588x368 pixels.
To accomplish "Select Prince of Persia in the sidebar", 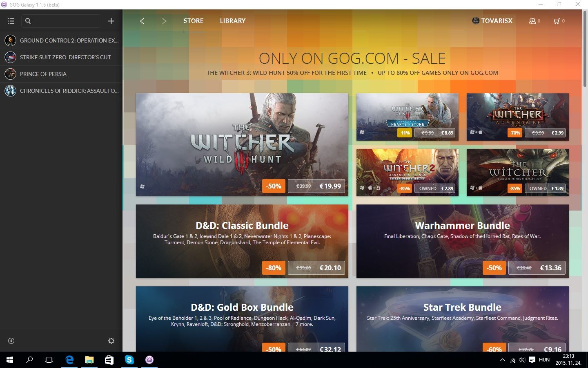I will coord(43,74).
